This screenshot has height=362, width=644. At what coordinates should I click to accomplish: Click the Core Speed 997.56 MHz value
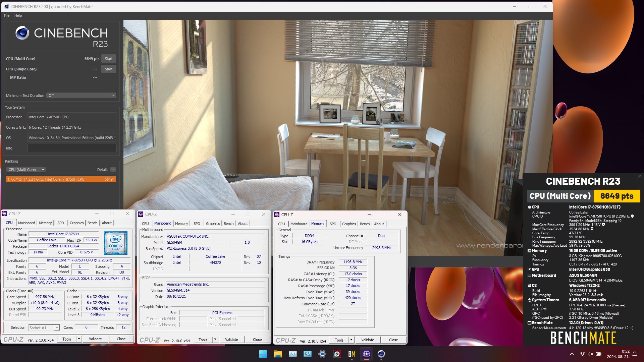(x=45, y=297)
